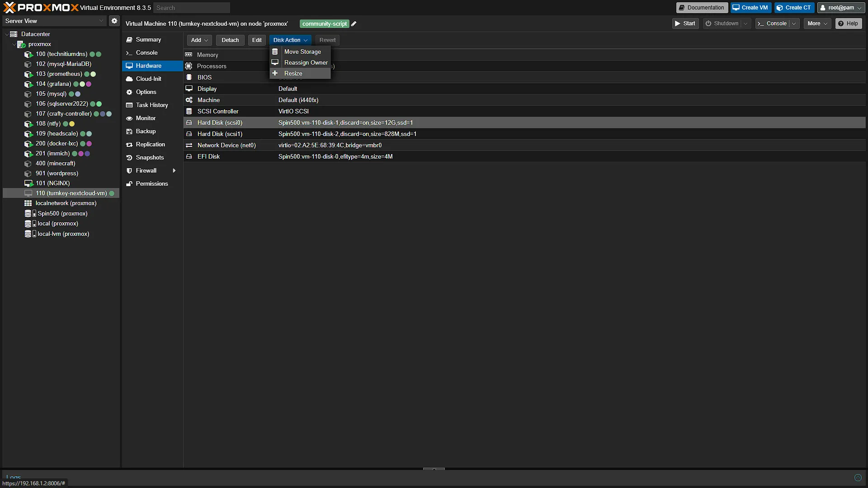Click the Start button
Image resolution: width=868 pixels, height=488 pixels.
[685, 23]
